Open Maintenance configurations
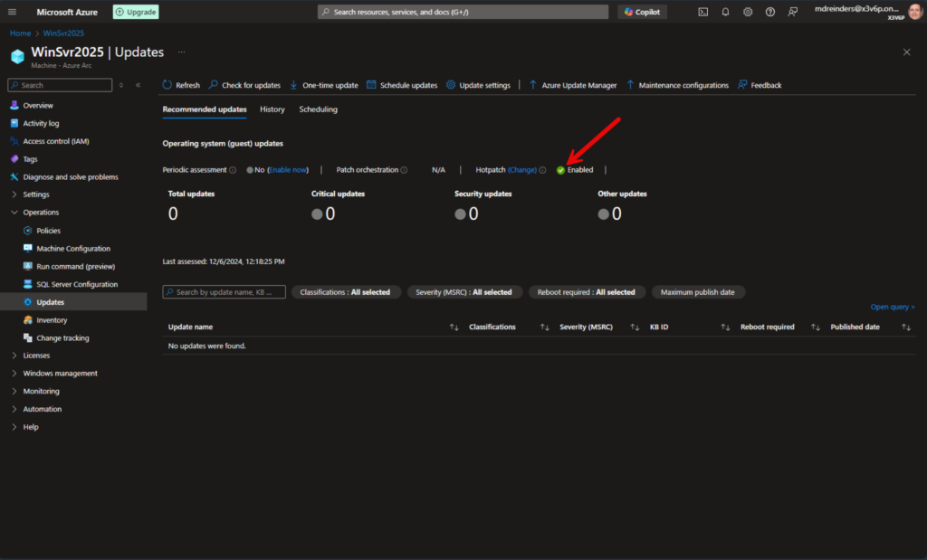The height and width of the screenshot is (560, 927). click(677, 85)
